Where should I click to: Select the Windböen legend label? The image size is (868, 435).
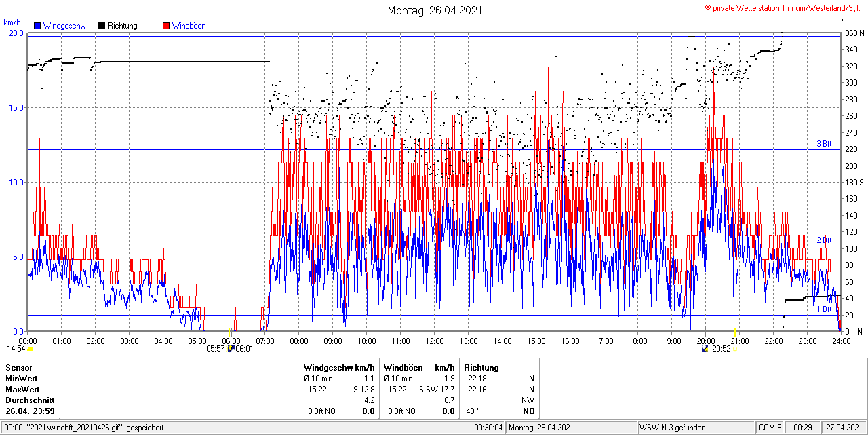point(189,26)
